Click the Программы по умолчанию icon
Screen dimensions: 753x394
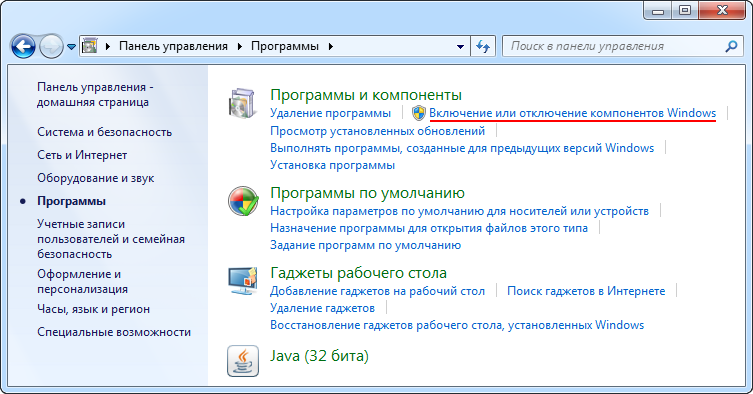pyautogui.click(x=243, y=201)
